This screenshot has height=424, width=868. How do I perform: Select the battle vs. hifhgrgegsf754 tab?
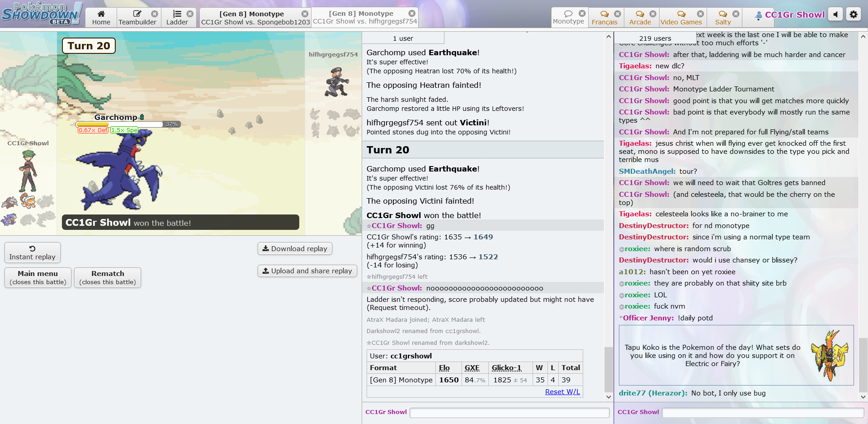(364, 18)
